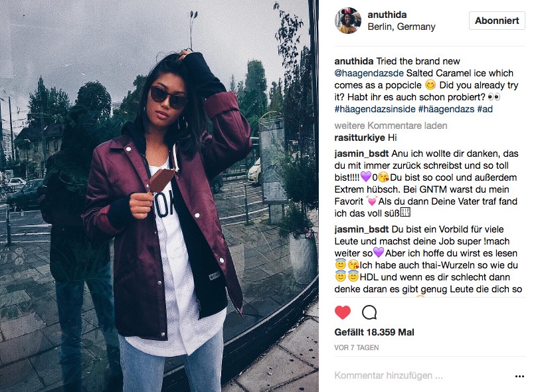The width and height of the screenshot is (538, 392).
Task: Open comments with the speech bubble icon
Action: [x=369, y=312]
